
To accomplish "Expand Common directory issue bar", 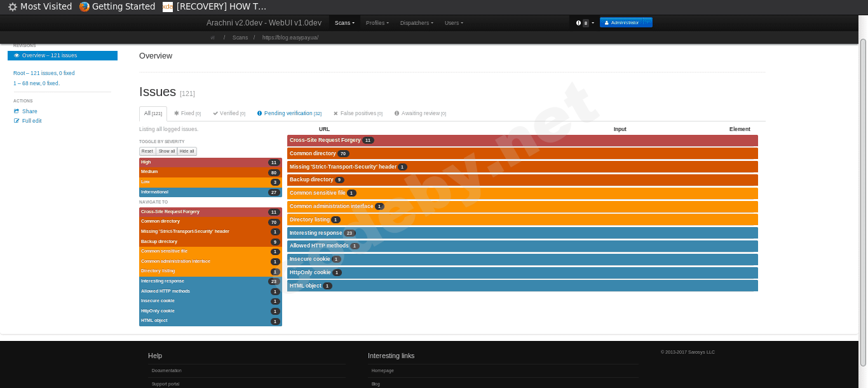I will (x=522, y=153).
